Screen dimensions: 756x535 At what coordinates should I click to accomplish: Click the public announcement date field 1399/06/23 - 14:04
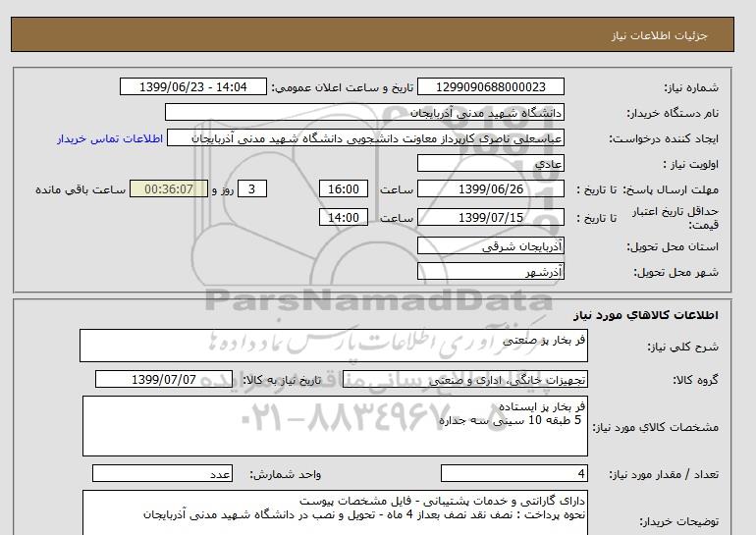click(x=192, y=86)
